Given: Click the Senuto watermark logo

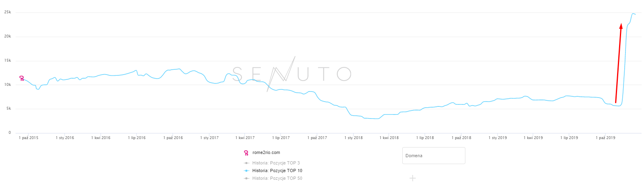Looking at the screenshot, I should point(292,74).
